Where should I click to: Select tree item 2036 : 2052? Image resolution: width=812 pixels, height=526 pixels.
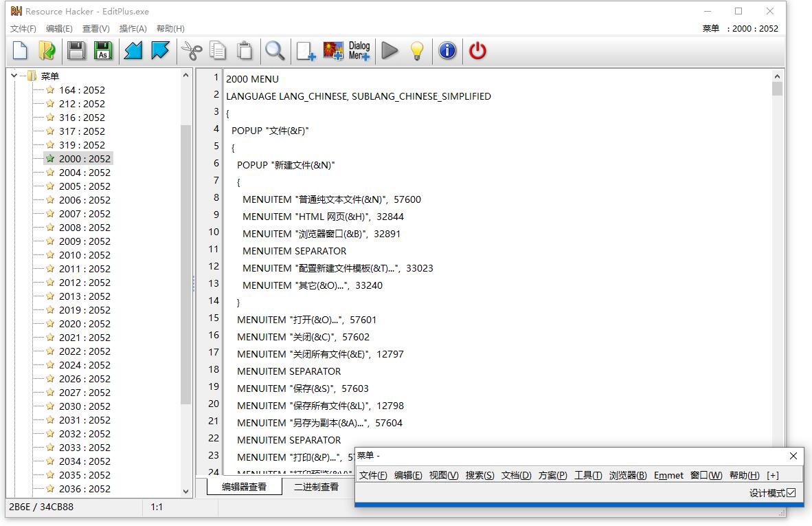pyautogui.click(x=84, y=488)
